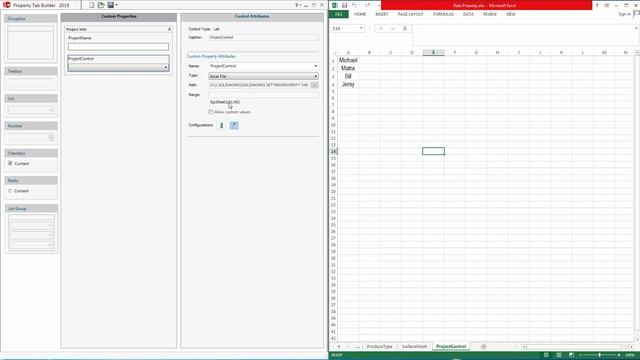Open the DATA ribbon tab
This screenshot has width=640, height=360.
click(468, 14)
